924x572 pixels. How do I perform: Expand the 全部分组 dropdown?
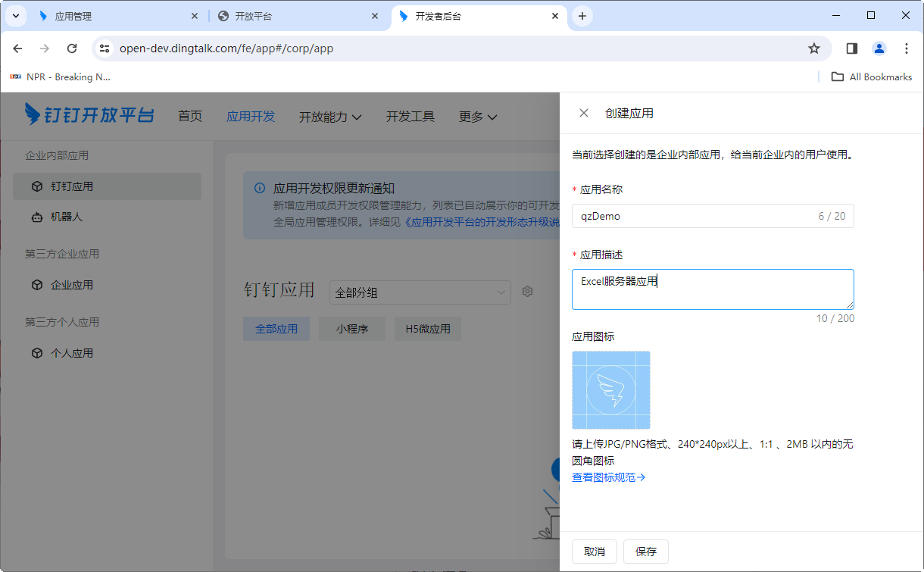coord(420,292)
